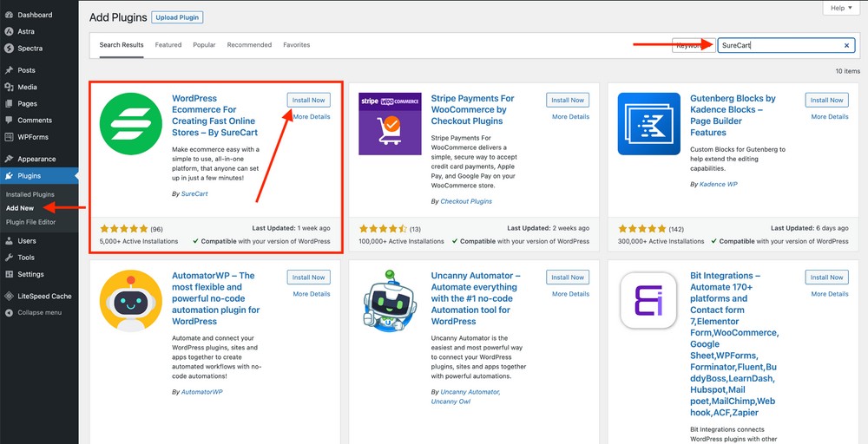Viewport: 868px width, 444px height.
Task: Click the Comments bubble icon
Action: (x=9, y=120)
